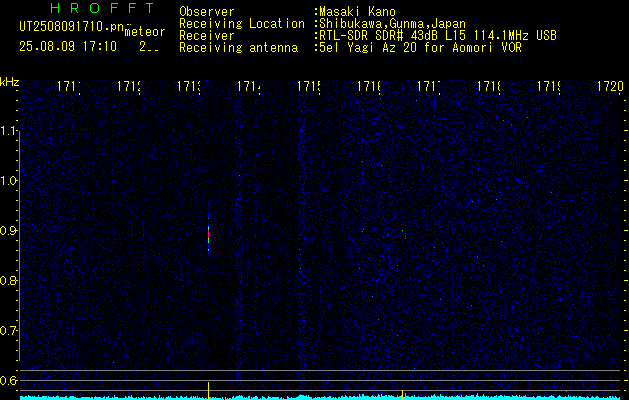
Task: Click the 1.1 kHz frequency label
Action: pos(9,131)
